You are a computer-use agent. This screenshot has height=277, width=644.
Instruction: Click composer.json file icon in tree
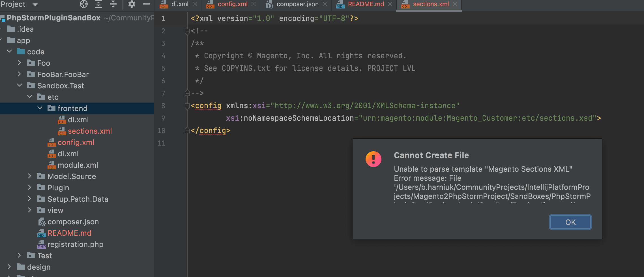pos(42,222)
